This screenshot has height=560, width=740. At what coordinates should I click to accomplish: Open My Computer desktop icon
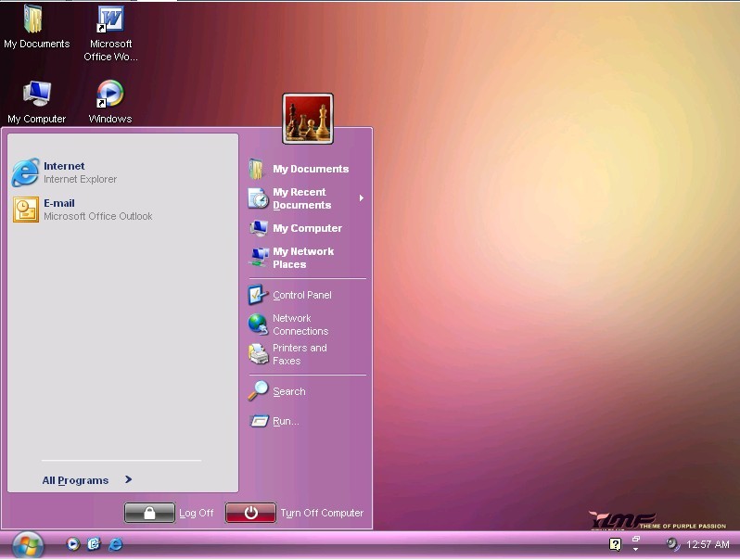[36, 102]
